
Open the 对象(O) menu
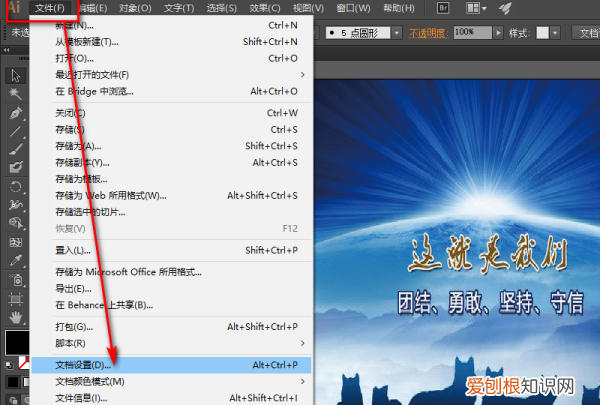135,8
